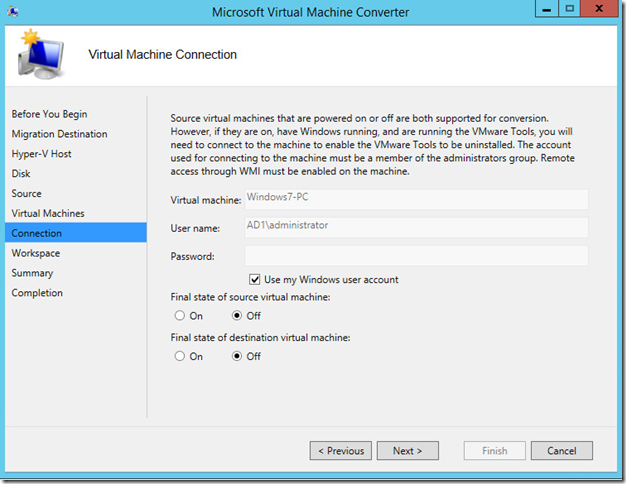Open the Source step
Viewport: 626px width, 484px height.
[x=26, y=193]
